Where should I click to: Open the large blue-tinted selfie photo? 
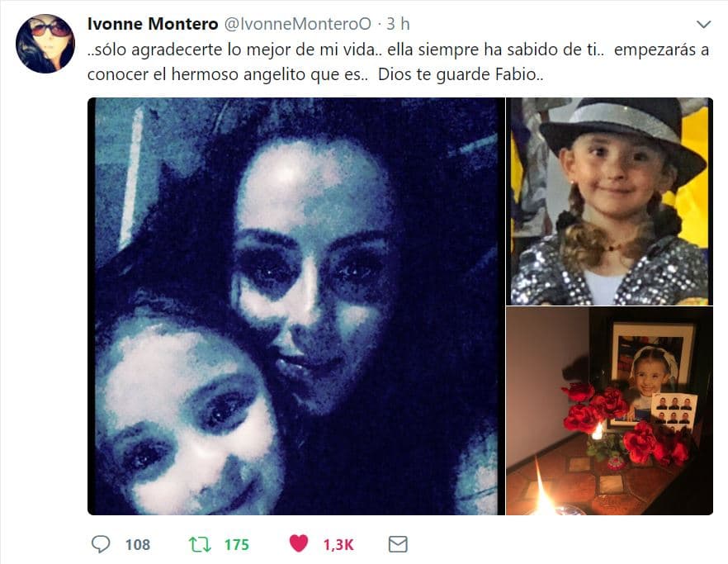(295, 306)
